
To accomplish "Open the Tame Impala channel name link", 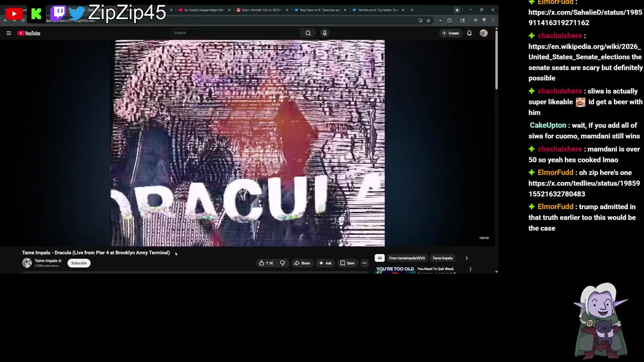I will [46, 260].
